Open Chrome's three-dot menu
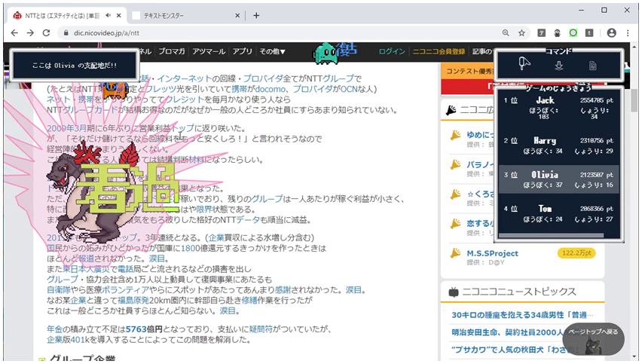 point(628,32)
